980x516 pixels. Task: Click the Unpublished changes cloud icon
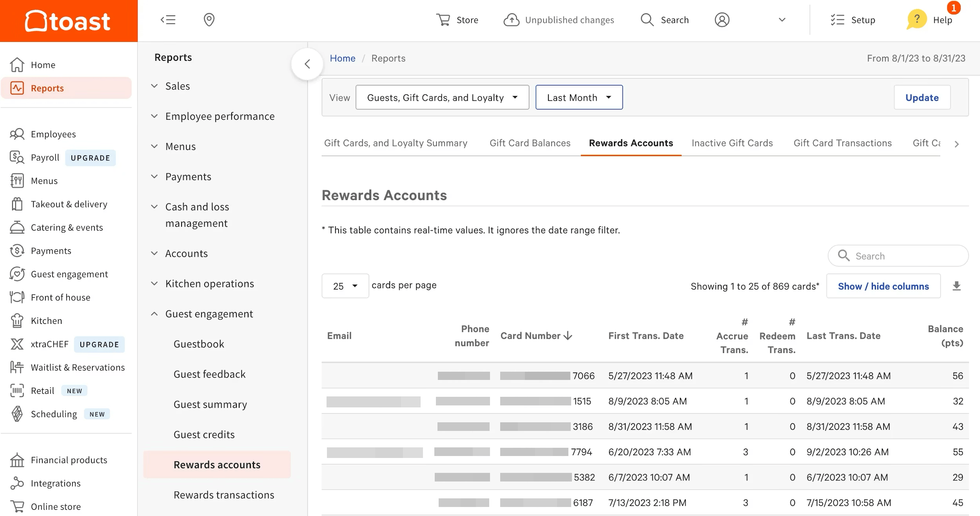[x=511, y=20]
